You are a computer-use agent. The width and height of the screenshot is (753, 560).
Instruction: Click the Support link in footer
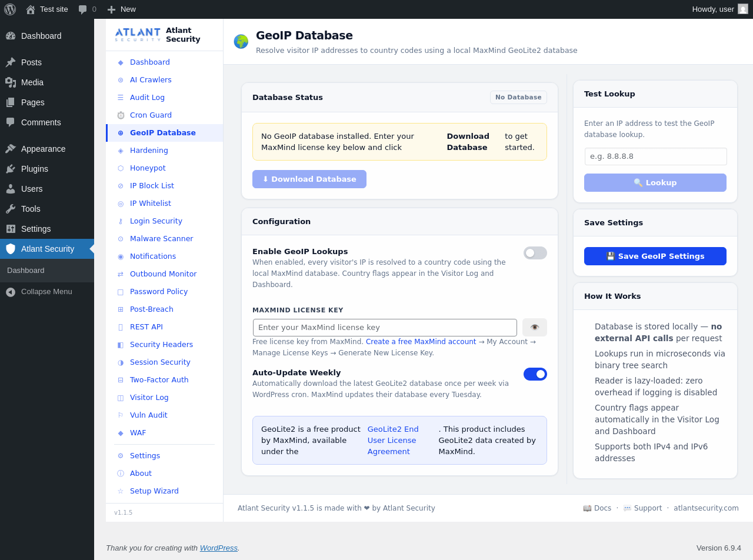click(642, 508)
